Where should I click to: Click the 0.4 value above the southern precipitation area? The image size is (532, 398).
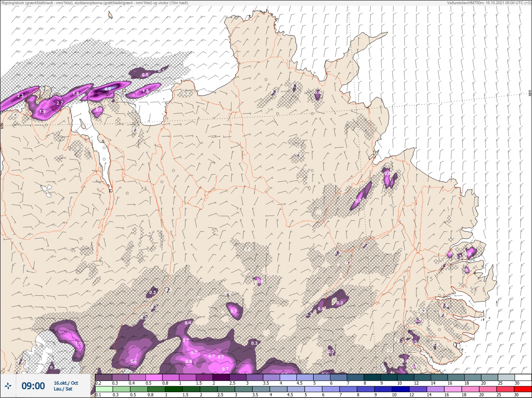click(x=188, y=323)
